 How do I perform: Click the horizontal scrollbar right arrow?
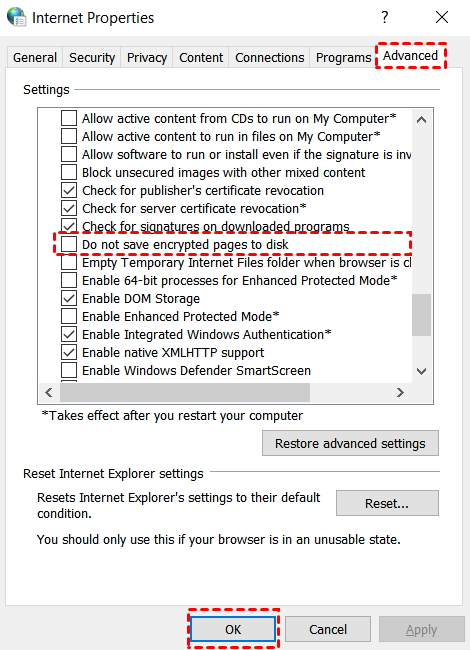(400, 392)
